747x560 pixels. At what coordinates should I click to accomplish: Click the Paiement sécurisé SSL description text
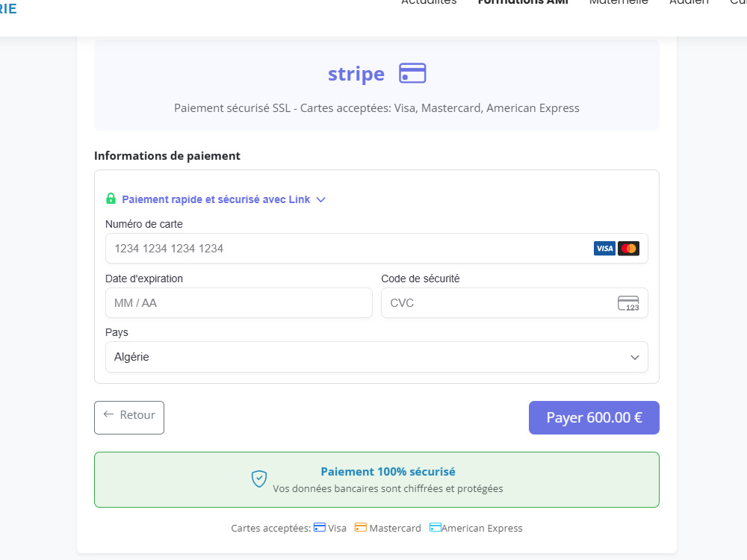tap(376, 108)
